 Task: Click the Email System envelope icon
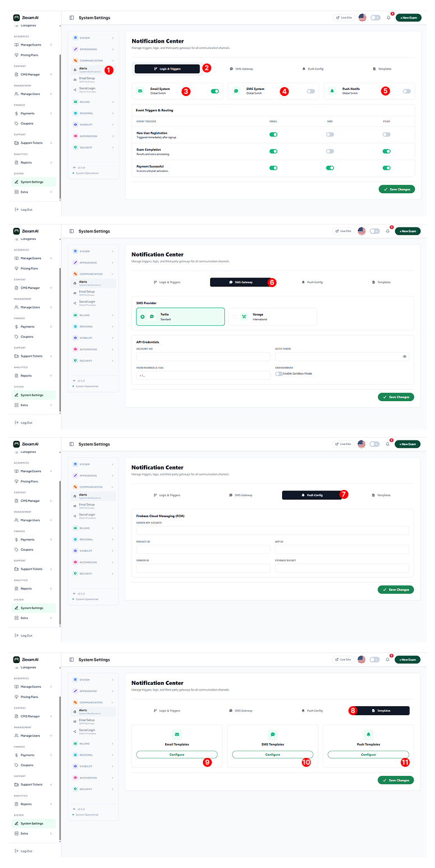tap(141, 91)
